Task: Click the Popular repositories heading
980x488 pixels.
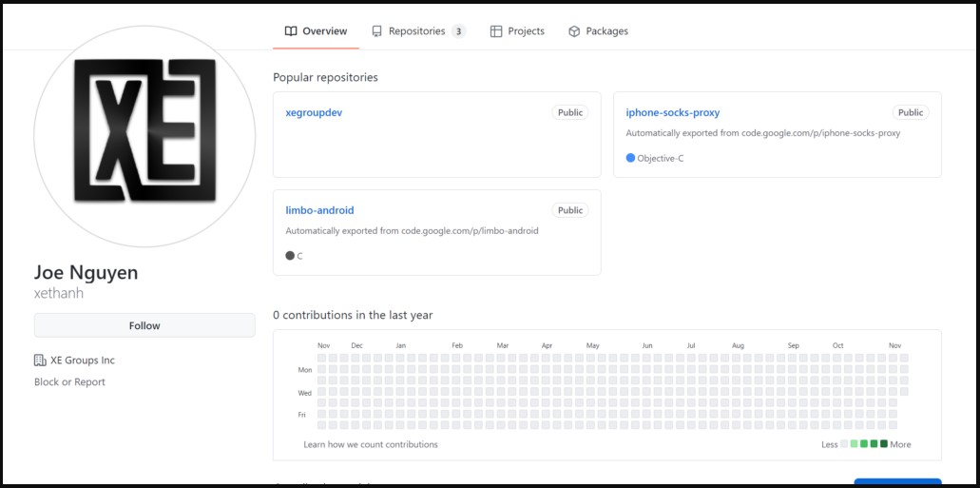Action: (326, 78)
